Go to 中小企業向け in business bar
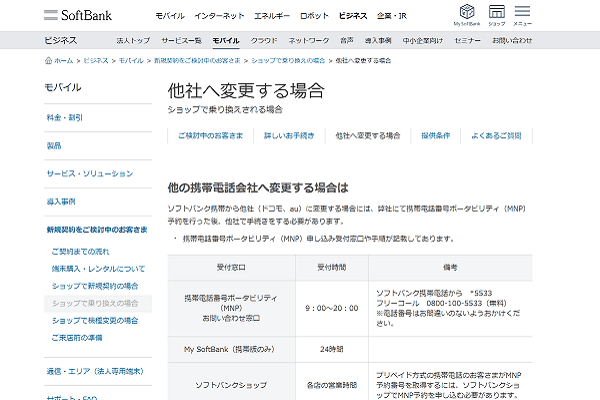 [423, 40]
